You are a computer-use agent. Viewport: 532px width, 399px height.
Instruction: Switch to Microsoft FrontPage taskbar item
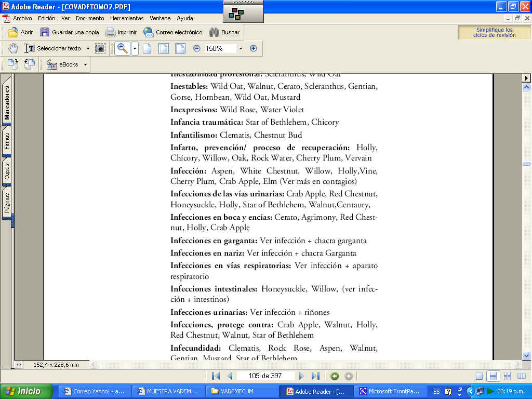[x=389, y=392]
